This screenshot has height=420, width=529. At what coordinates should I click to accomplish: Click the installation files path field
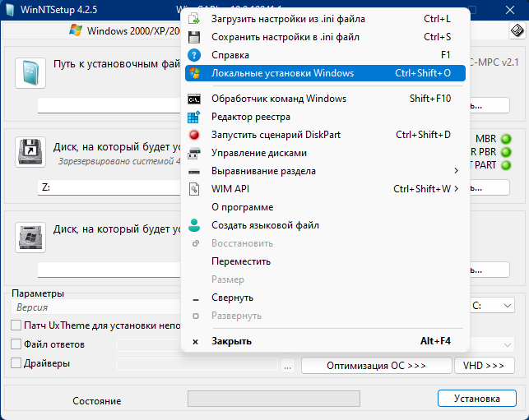point(109,105)
